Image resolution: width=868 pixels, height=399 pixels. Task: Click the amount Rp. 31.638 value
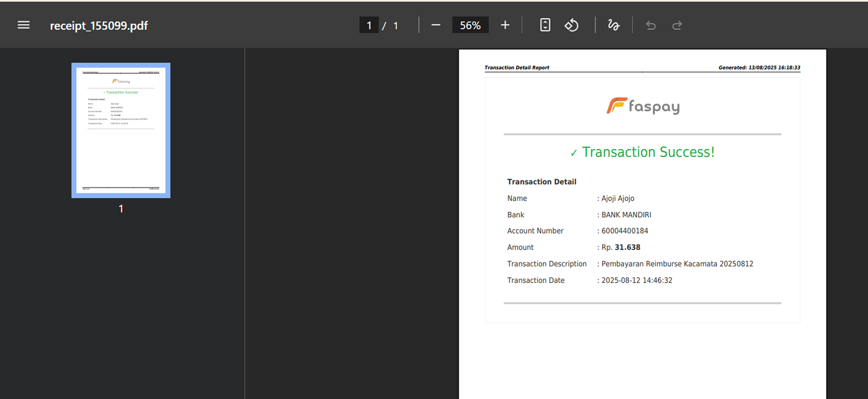pos(621,247)
